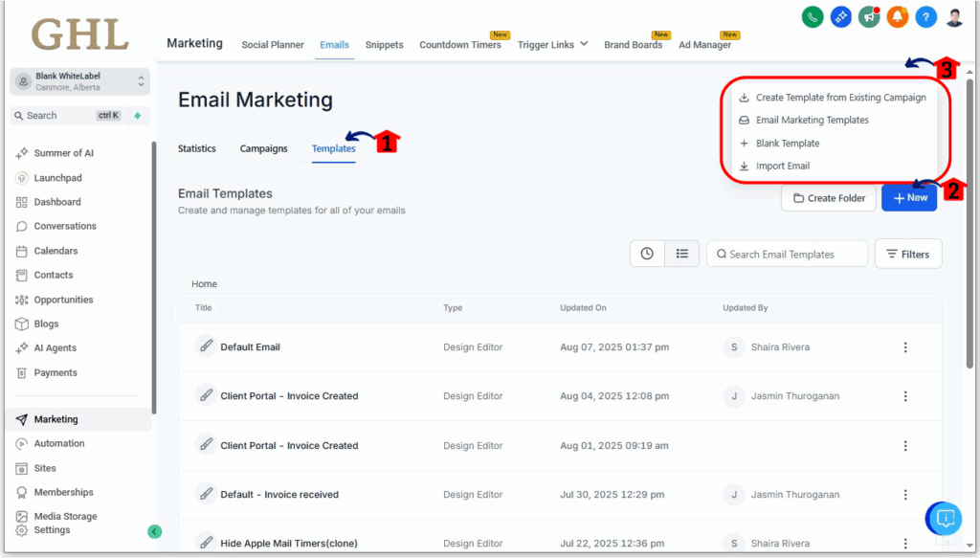Screen dimensions: 980x558
Task: Open the Filters panel
Action: coord(908,254)
